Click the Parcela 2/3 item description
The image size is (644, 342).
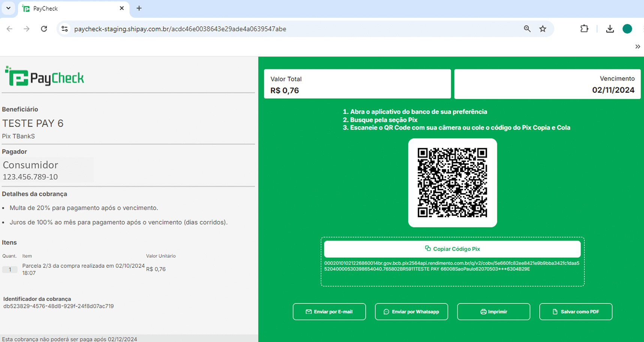(83, 269)
